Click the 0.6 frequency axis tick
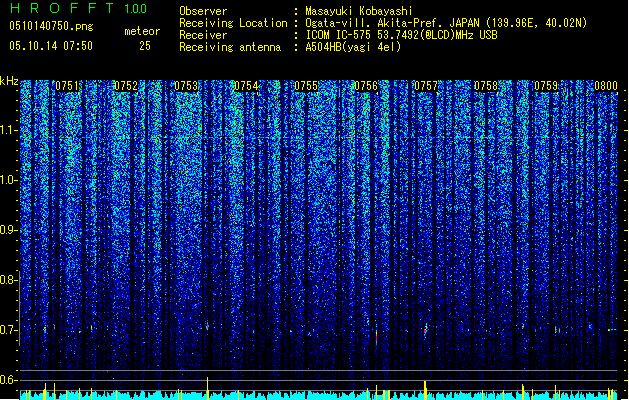 click(x=9, y=380)
